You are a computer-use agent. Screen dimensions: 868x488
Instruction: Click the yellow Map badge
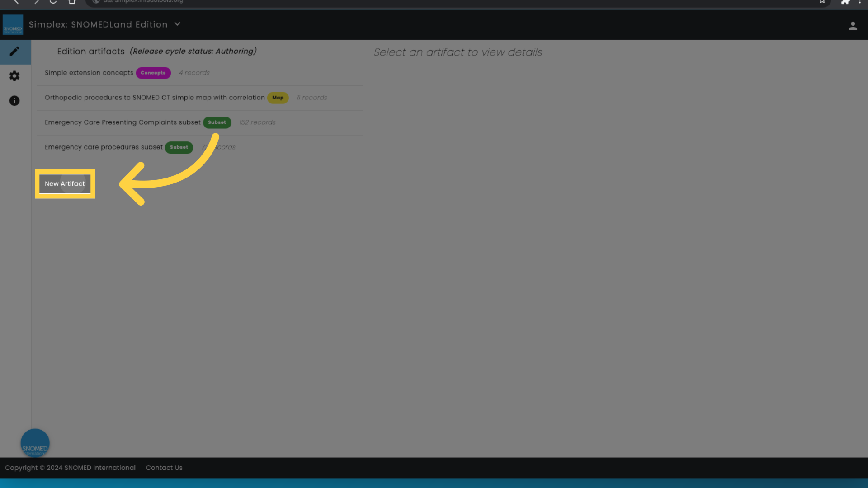click(278, 98)
